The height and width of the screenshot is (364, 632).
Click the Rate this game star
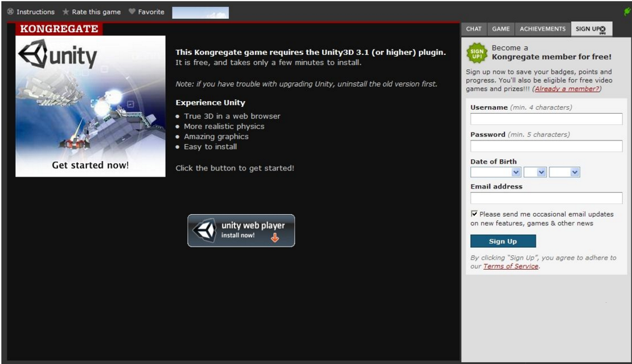(66, 12)
